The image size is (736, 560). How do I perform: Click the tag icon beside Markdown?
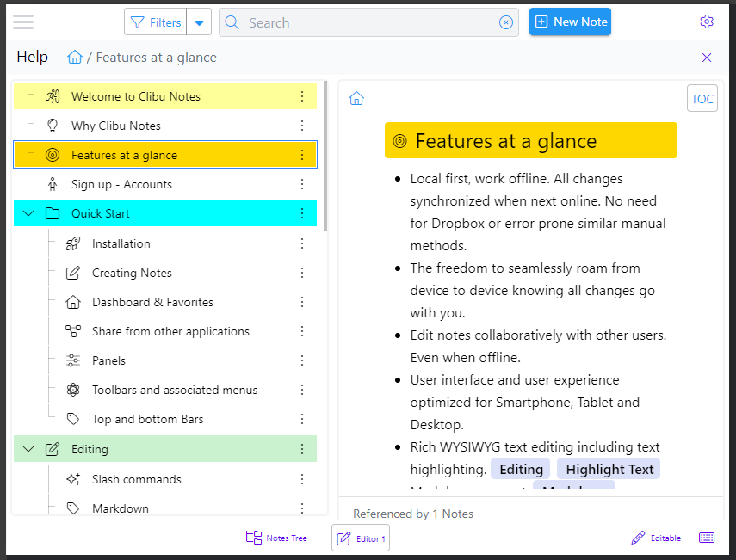tap(73, 508)
